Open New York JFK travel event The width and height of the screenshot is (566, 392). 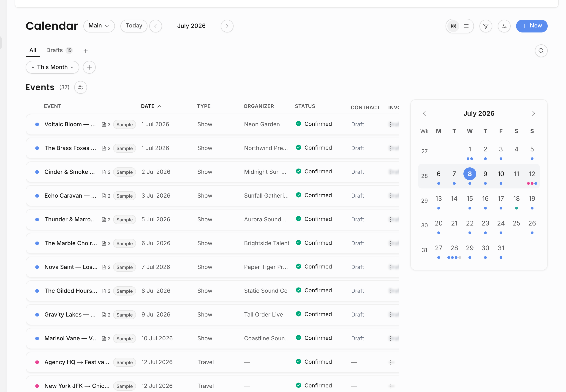click(77, 386)
